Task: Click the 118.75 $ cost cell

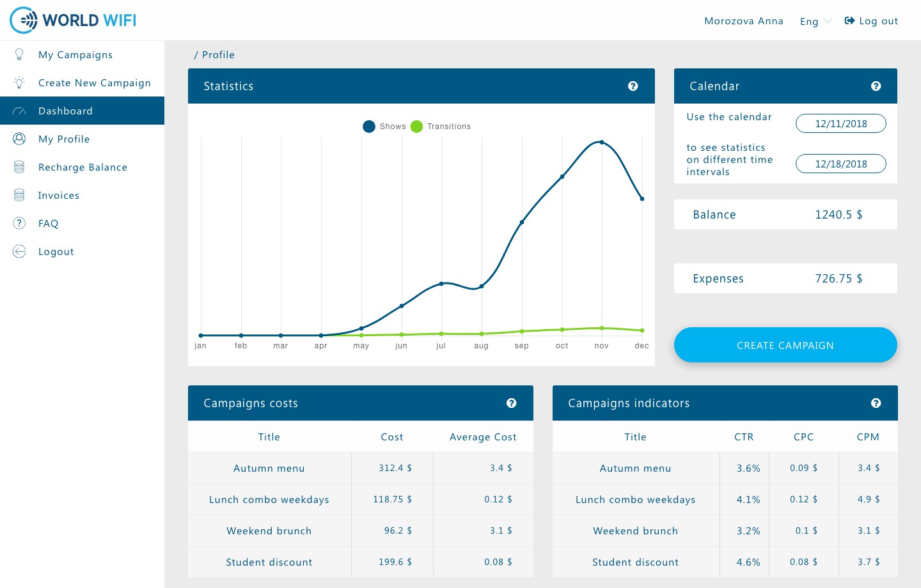Action: click(393, 499)
